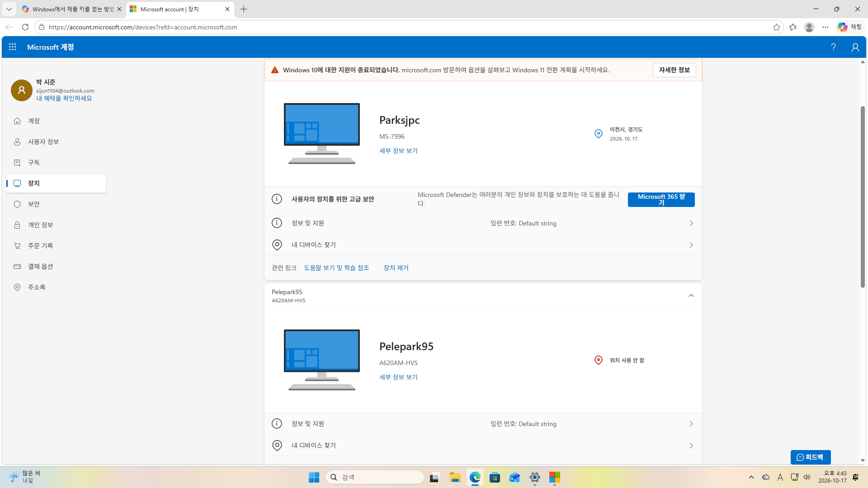Open browser profile avatar icon
This screenshot has height=488, width=868.
pyautogui.click(x=809, y=27)
